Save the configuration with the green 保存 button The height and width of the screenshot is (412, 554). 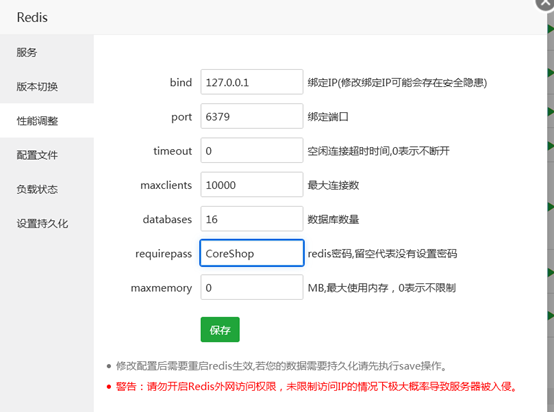pos(220,330)
